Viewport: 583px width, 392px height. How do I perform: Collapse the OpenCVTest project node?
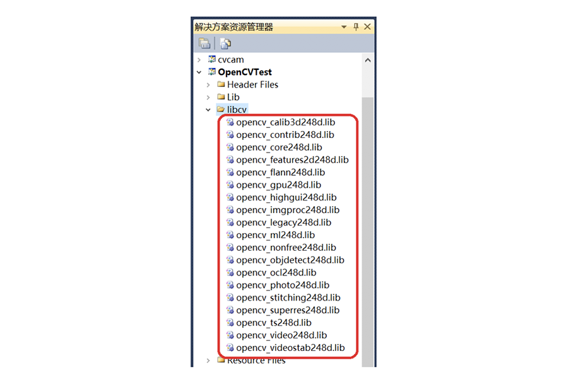(x=199, y=72)
